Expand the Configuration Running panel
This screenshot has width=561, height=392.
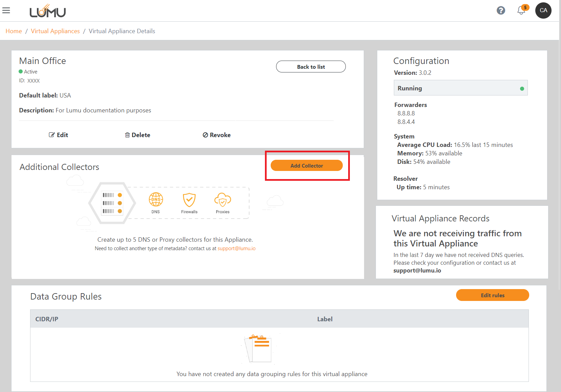461,88
